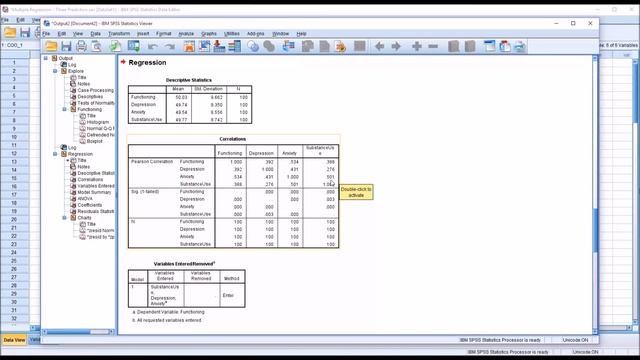
Task: Click the Open file icon in Viewer toolbar
Action: coord(51,46)
